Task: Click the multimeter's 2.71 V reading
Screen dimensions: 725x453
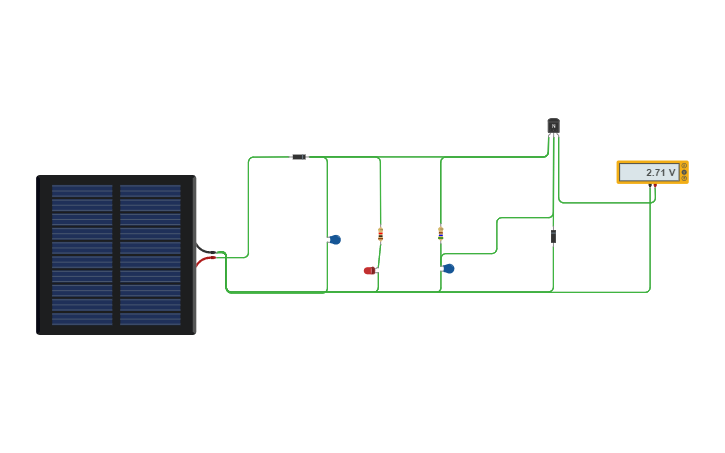Action: pyautogui.click(x=661, y=172)
